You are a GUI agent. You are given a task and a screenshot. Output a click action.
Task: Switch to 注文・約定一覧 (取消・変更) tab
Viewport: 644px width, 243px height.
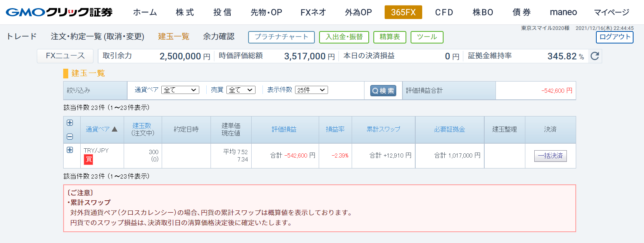[x=97, y=36]
